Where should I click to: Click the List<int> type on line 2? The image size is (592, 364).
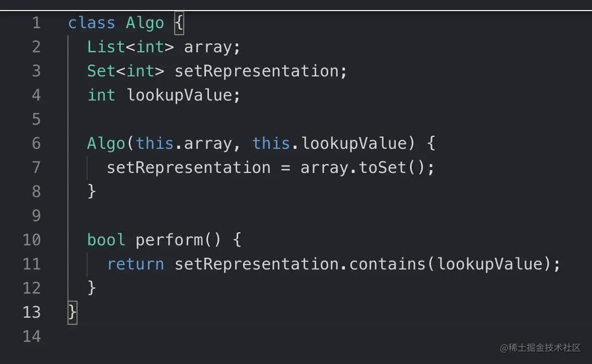click(x=125, y=47)
